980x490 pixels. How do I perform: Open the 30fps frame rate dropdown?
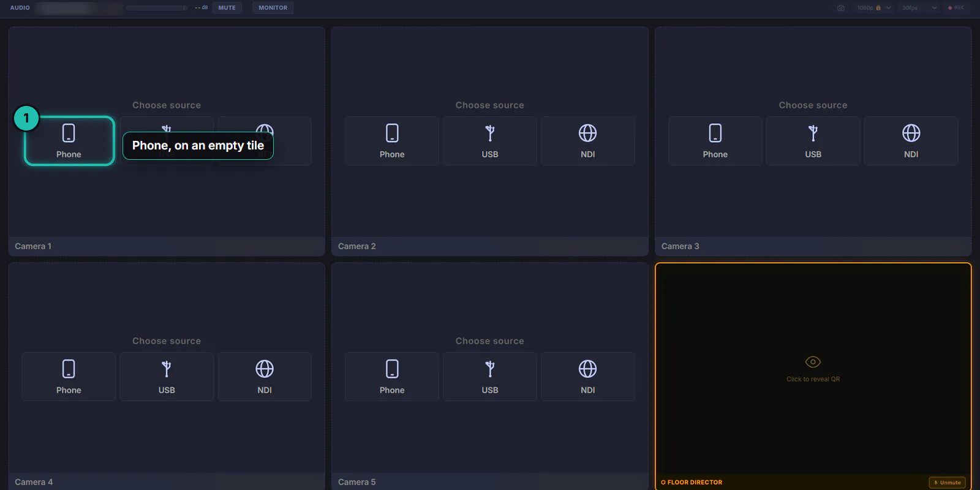pyautogui.click(x=919, y=8)
